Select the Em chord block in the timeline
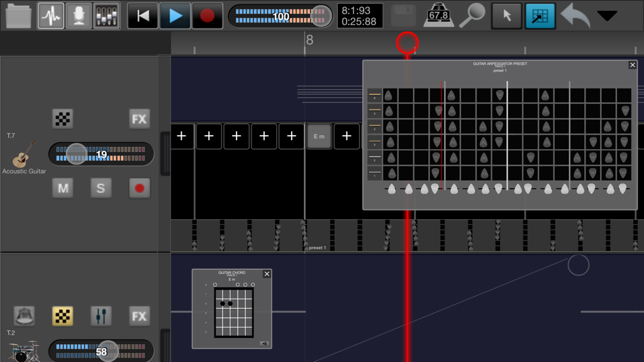This screenshot has width=644, height=362. tap(319, 136)
